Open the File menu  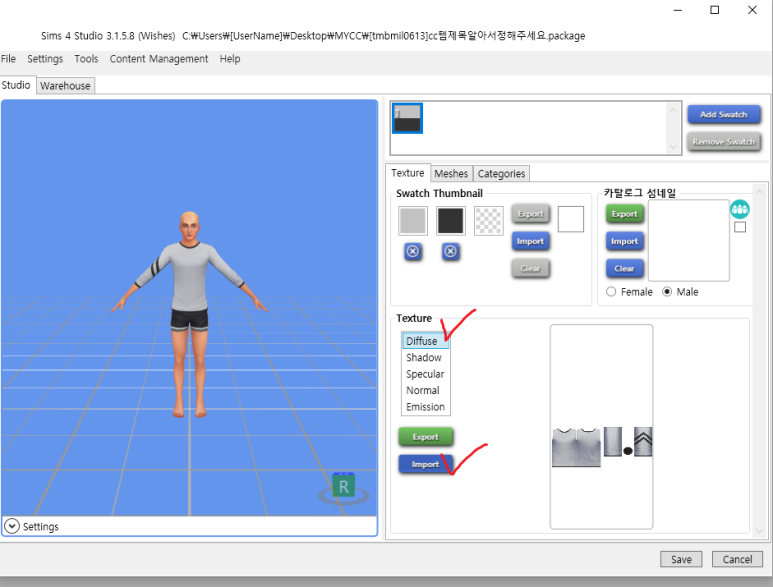click(x=8, y=59)
